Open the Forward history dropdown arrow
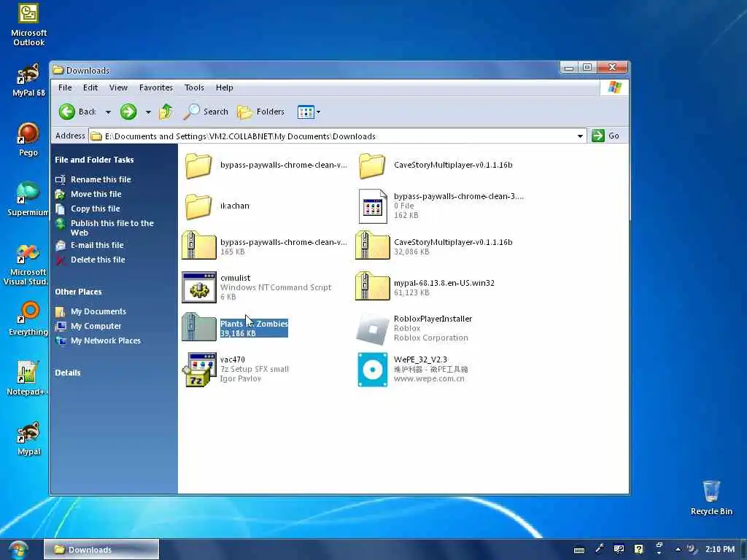747x560 pixels. (x=148, y=112)
